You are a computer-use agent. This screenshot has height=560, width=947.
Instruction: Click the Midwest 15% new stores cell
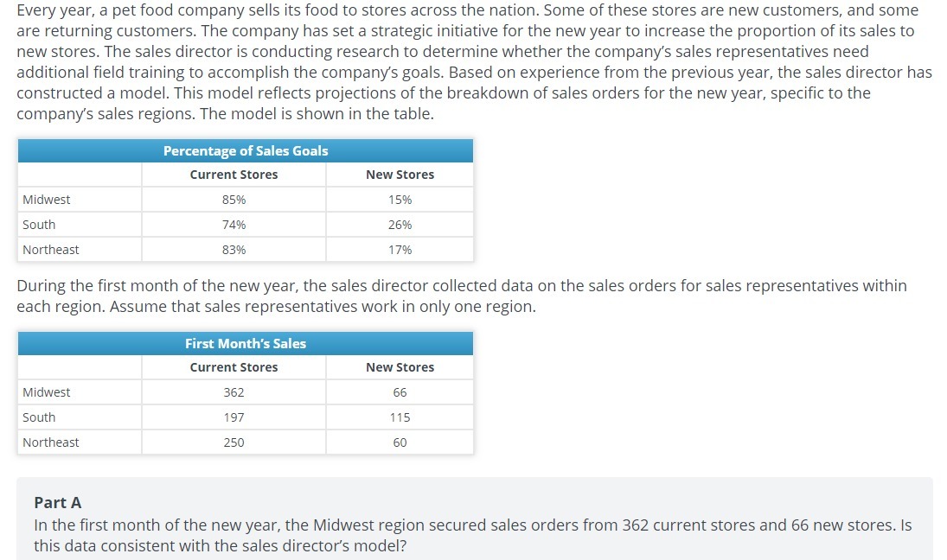[400, 200]
